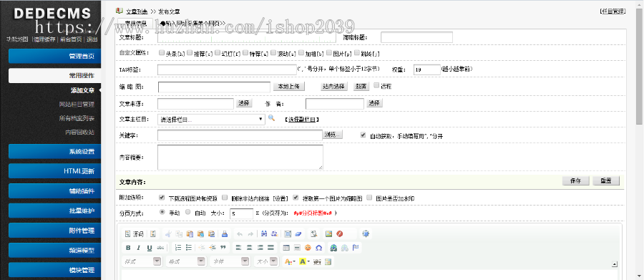Open 内容回收站 in the sidebar

click(79, 132)
